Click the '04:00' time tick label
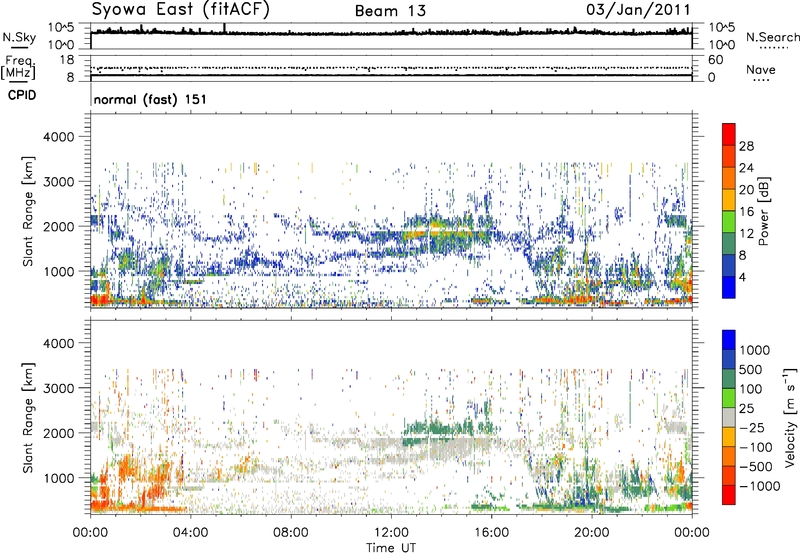 coord(190,533)
